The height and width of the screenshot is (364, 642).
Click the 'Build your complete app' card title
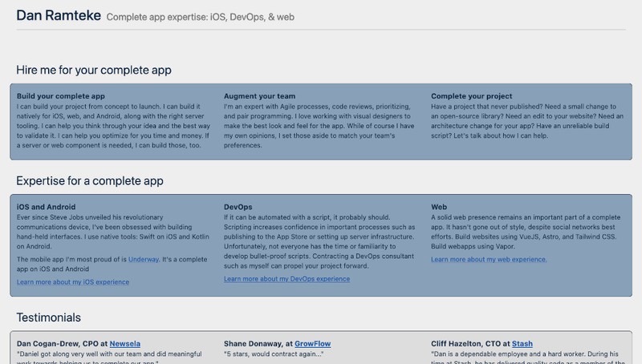point(61,96)
